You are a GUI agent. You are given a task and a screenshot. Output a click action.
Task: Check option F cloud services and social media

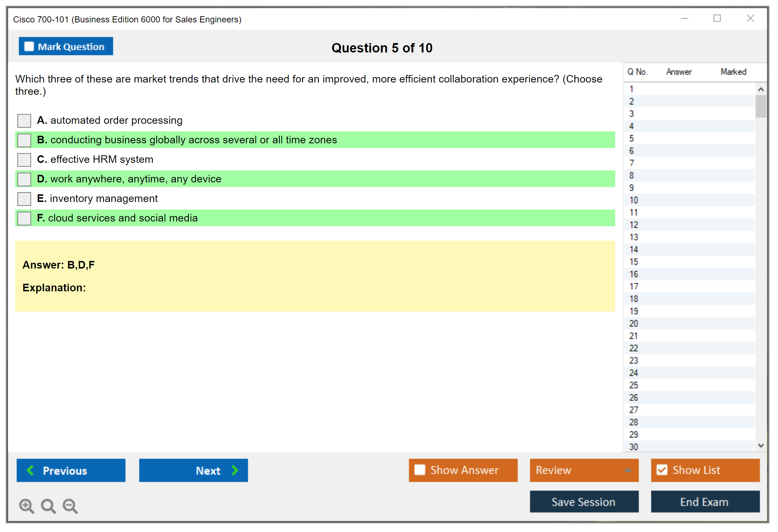[24, 218]
